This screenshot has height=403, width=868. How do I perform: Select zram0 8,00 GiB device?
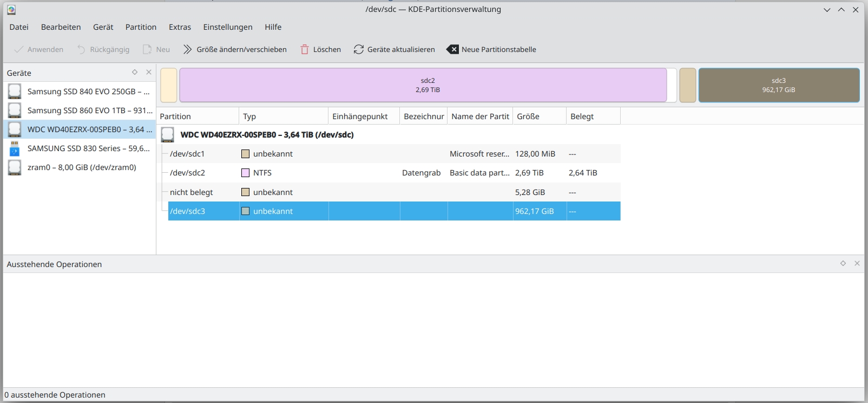(x=80, y=167)
